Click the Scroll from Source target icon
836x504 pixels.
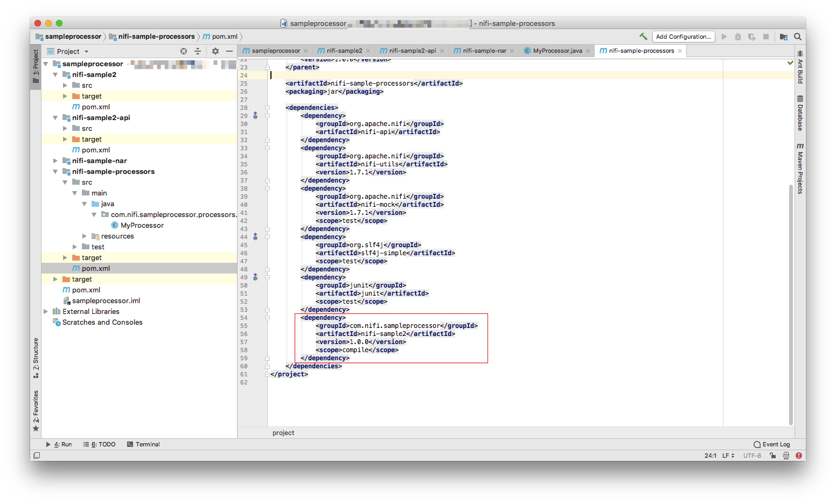(x=184, y=51)
